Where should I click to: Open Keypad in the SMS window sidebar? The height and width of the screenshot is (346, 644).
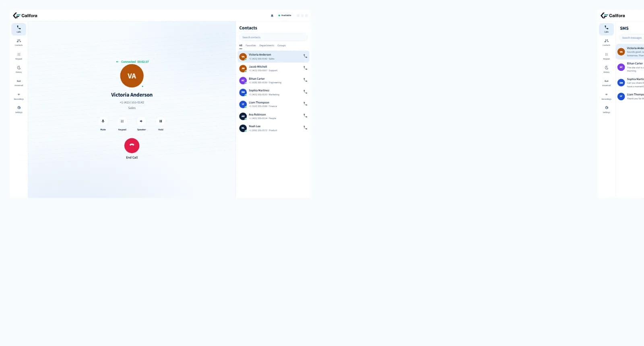click(606, 56)
